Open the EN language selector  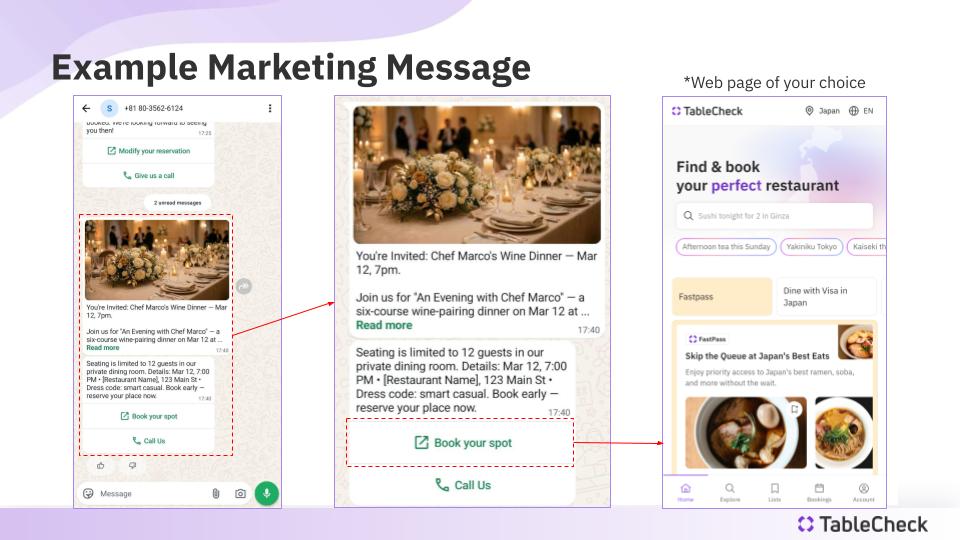[861, 111]
